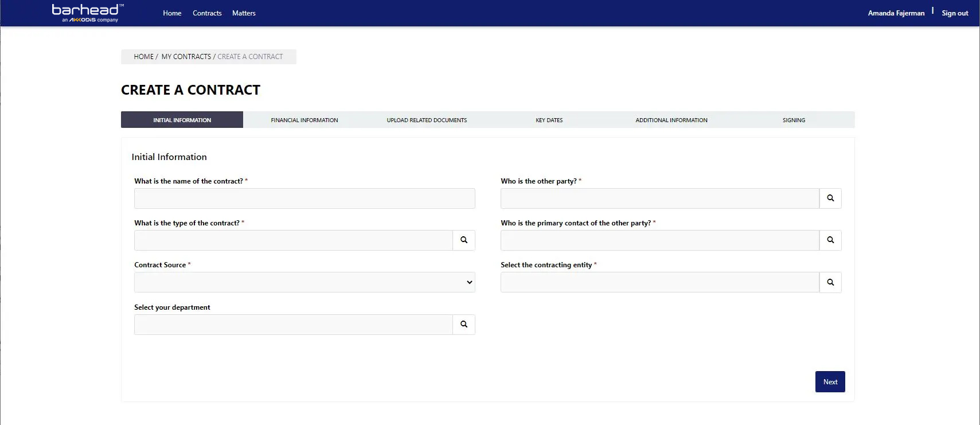
Task: Open the Contracts menu in navbar
Action: click(207, 13)
